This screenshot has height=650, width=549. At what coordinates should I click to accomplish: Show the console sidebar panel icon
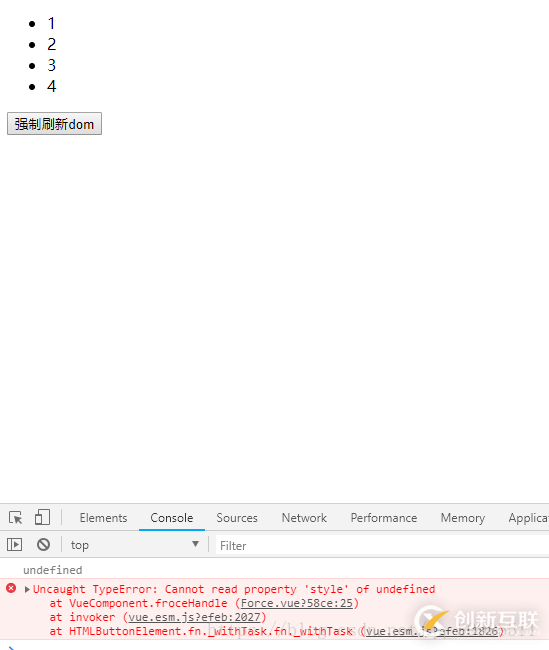tap(15, 544)
